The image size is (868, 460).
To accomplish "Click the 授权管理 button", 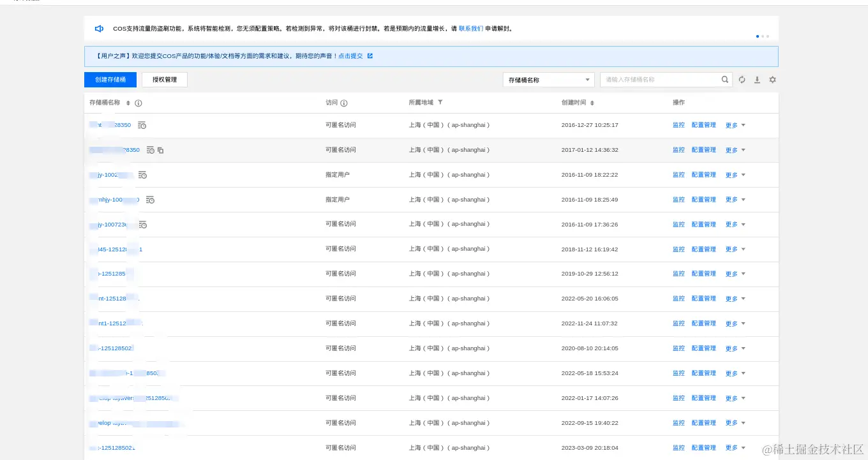I will click(165, 80).
